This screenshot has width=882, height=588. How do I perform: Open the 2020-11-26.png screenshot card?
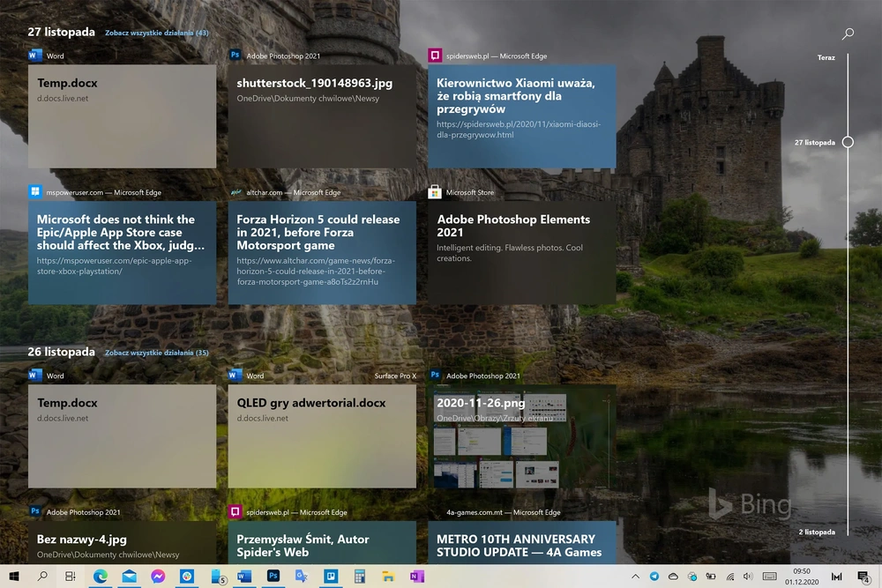click(522, 436)
